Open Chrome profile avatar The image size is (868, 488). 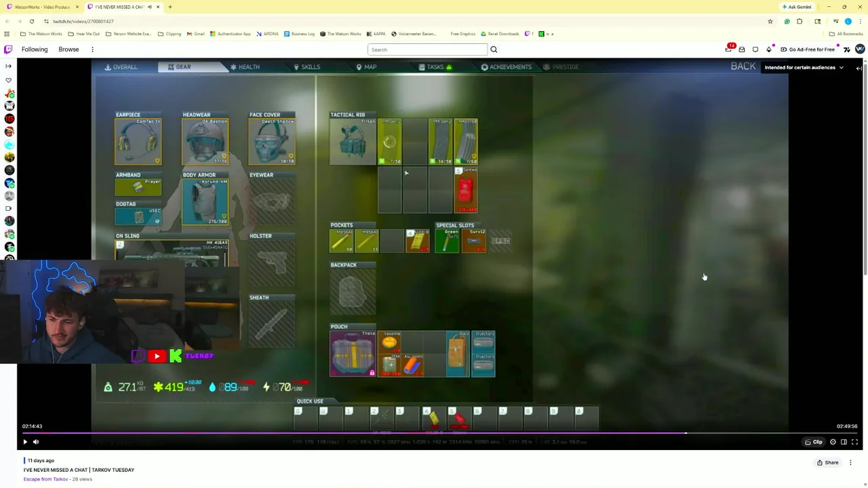(x=848, y=21)
